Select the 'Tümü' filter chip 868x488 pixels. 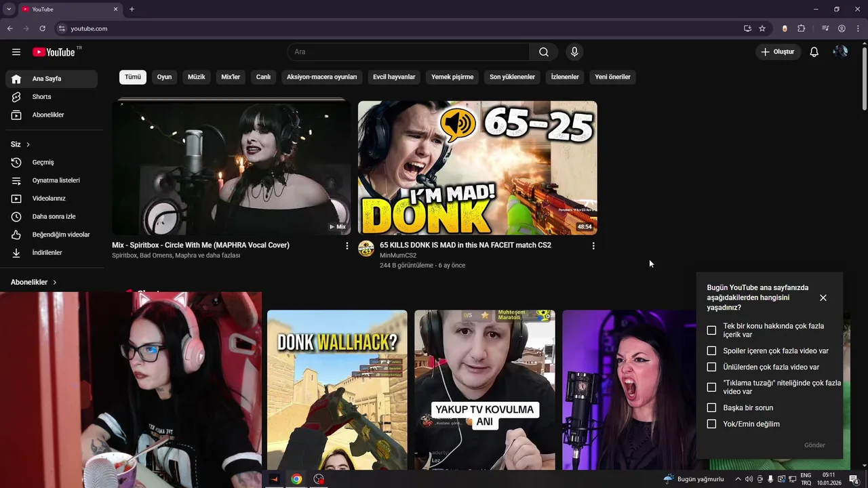[x=133, y=77]
